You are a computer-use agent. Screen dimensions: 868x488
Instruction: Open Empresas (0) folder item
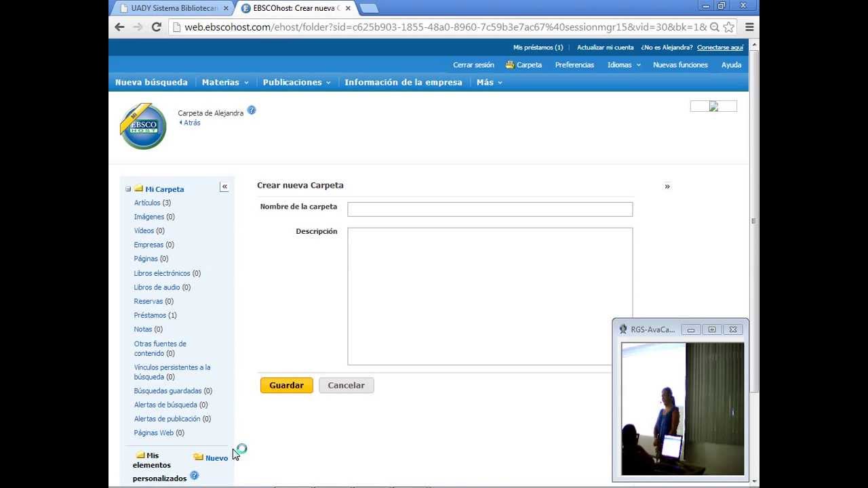(154, 245)
